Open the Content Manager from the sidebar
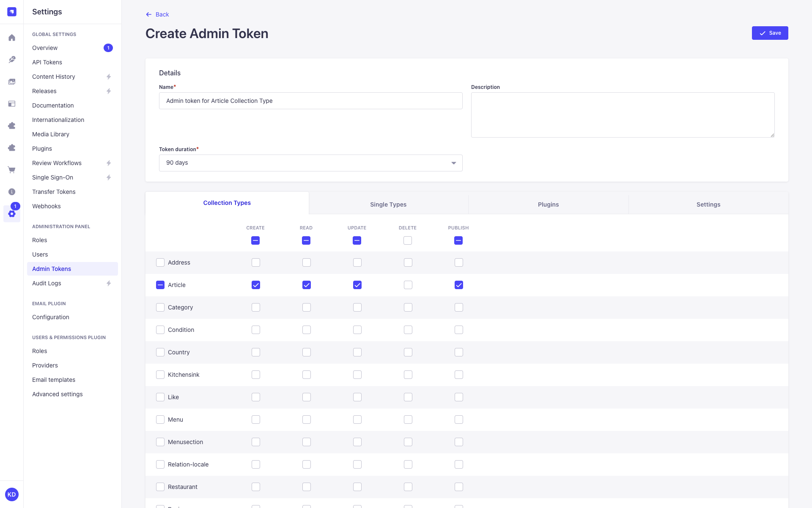 pyautogui.click(x=12, y=60)
